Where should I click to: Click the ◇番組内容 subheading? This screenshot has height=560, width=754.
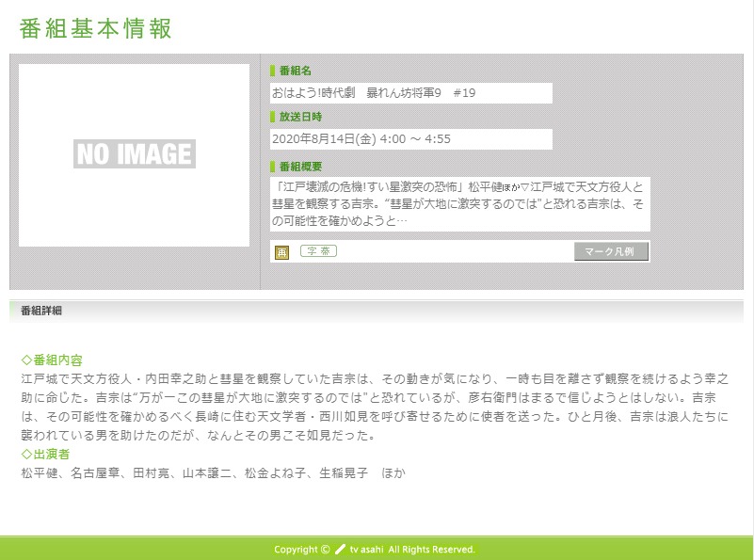point(52,360)
